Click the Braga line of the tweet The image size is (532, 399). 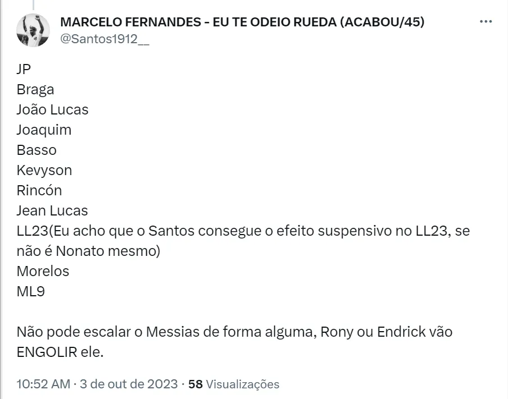pyautogui.click(x=35, y=89)
